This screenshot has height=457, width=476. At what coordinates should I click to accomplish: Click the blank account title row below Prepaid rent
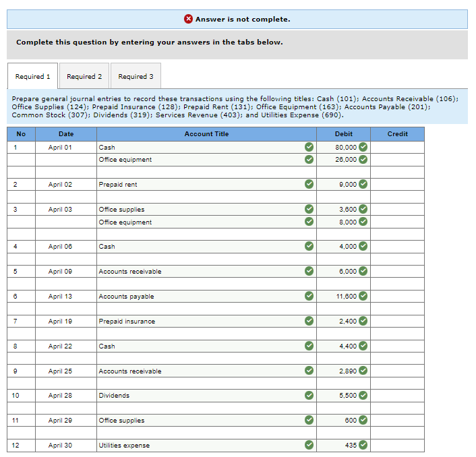[x=206, y=197]
